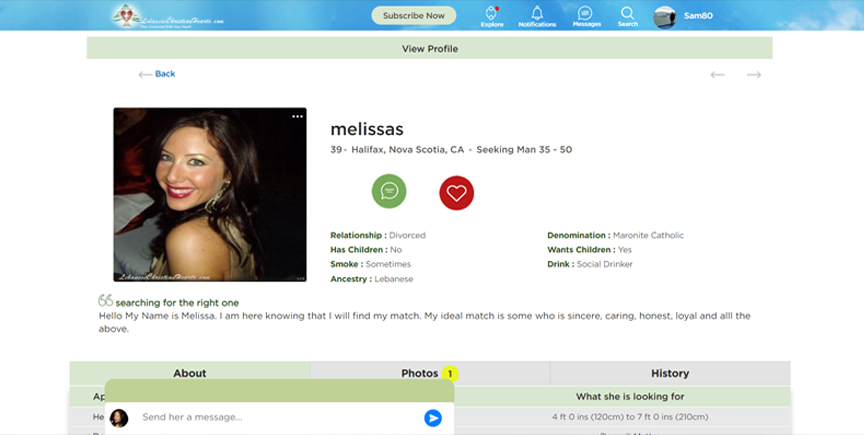
Task: Click the Sam80 user avatar
Action: tap(664, 16)
